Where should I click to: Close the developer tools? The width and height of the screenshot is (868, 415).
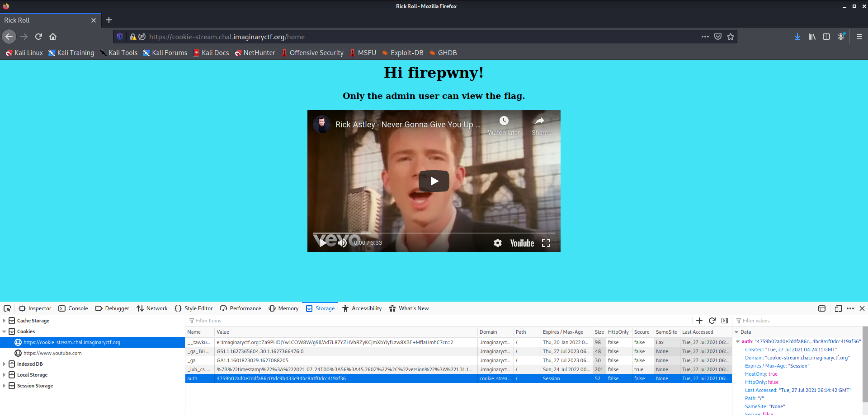[x=862, y=308]
